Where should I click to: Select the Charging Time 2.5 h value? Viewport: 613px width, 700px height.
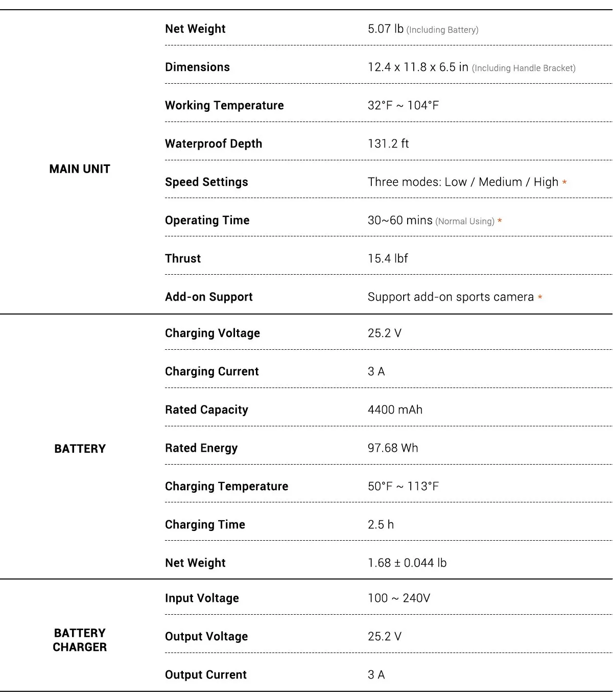pos(381,525)
